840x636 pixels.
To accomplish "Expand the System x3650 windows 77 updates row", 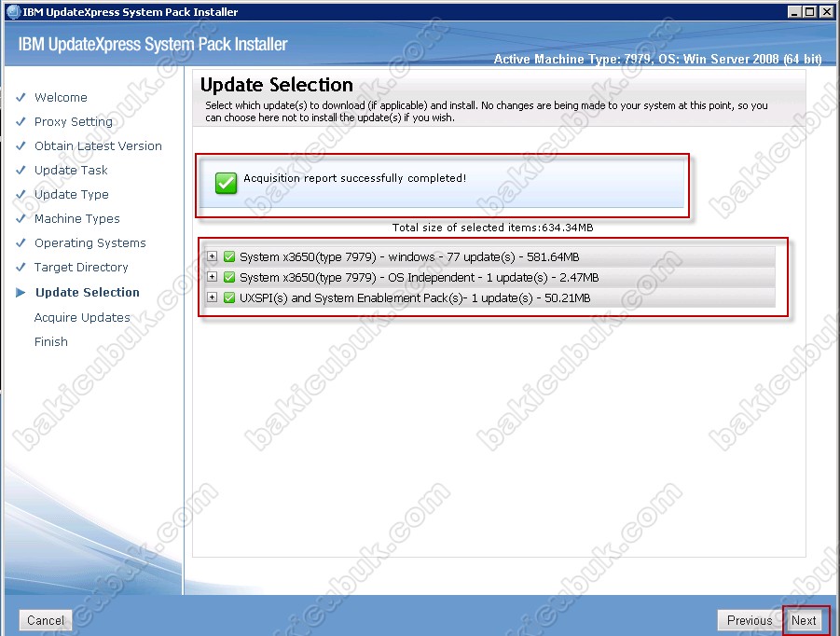I will [x=213, y=256].
